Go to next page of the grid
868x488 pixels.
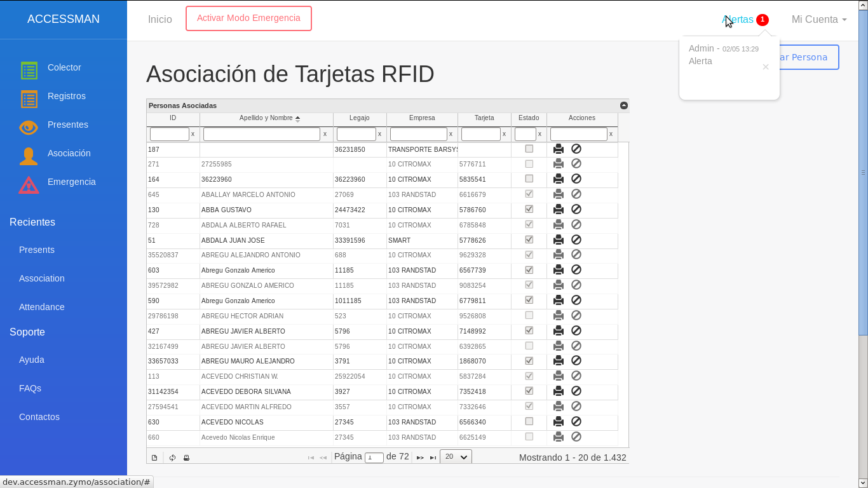420,457
